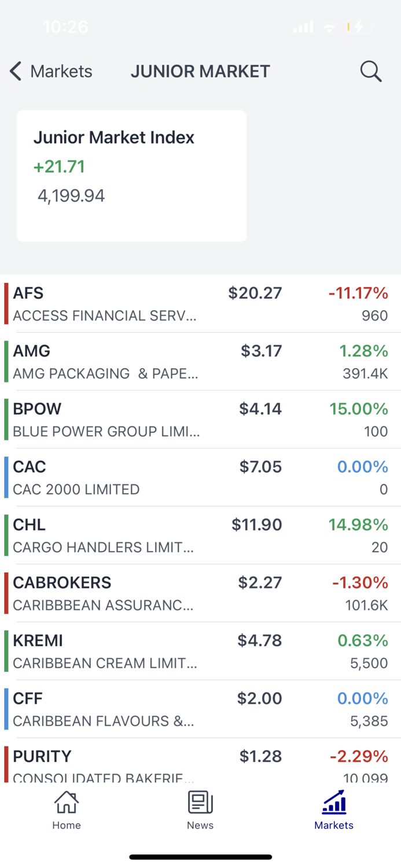Switch to the News tab

pos(200,810)
